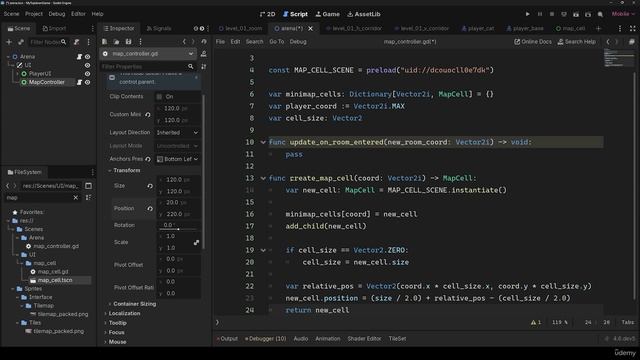Open Layout Direction dropdown
The width and height of the screenshot is (640, 360).
click(x=178, y=133)
